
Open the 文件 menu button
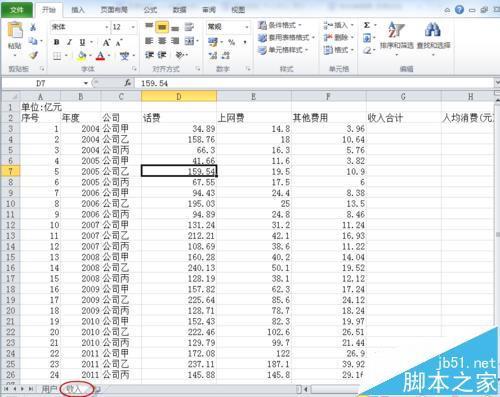17,10
